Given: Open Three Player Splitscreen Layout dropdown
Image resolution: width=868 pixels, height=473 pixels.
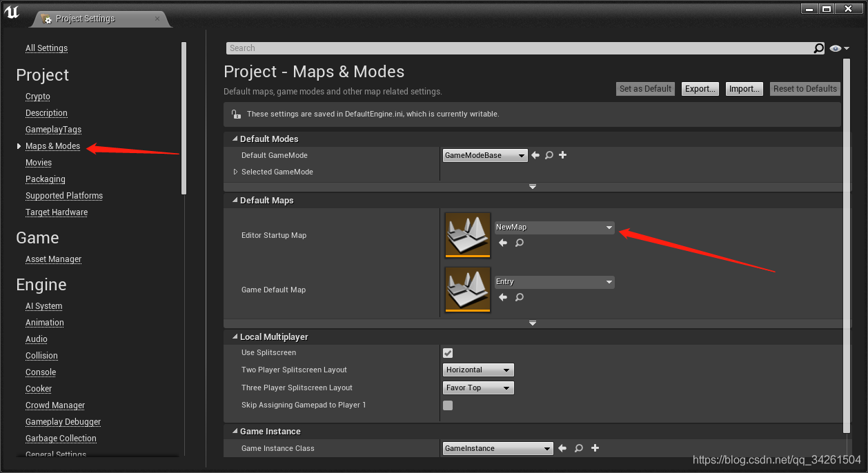Looking at the screenshot, I should pyautogui.click(x=478, y=388).
